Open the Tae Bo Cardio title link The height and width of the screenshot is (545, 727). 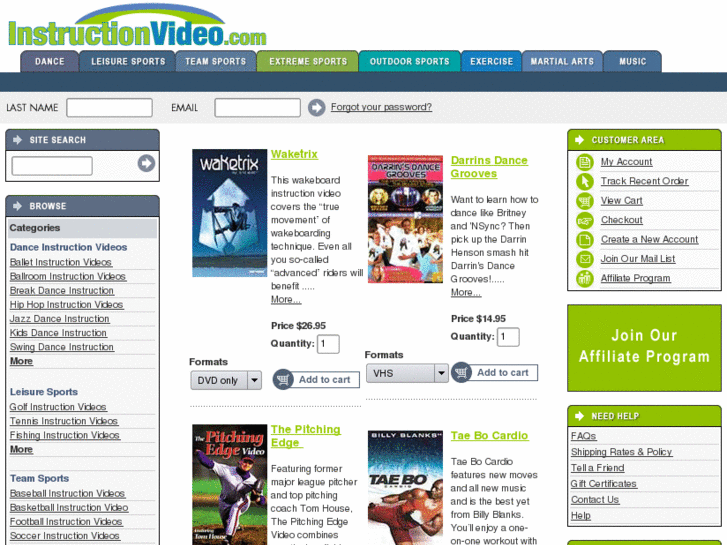489,436
